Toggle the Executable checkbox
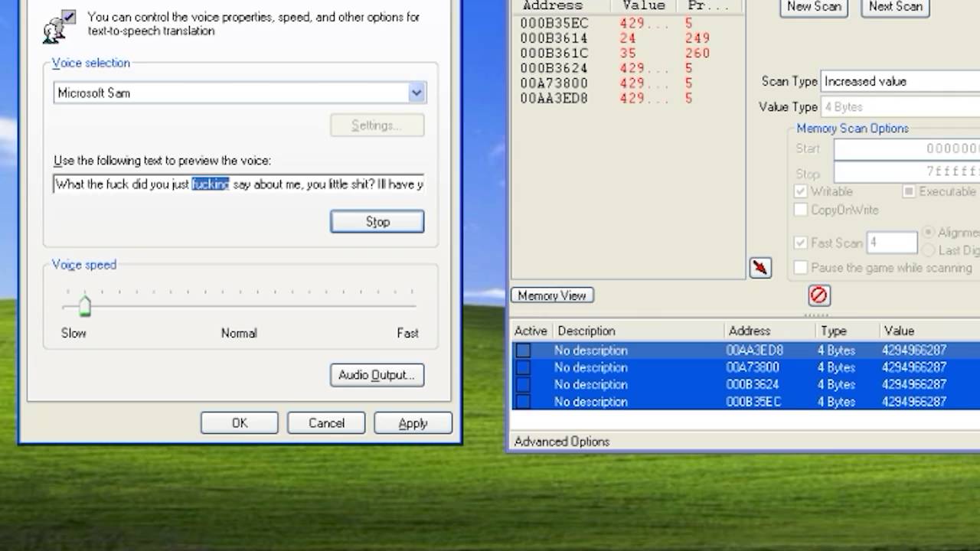 coord(909,191)
